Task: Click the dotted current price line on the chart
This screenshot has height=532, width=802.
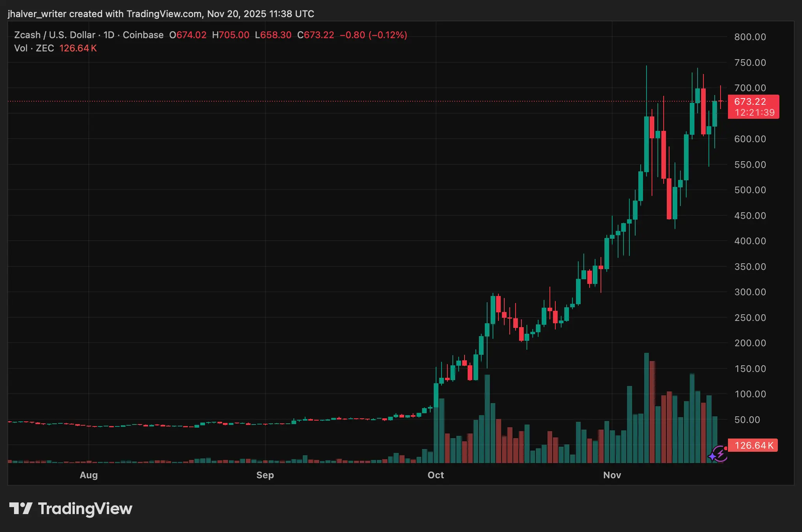Action: (x=351, y=101)
